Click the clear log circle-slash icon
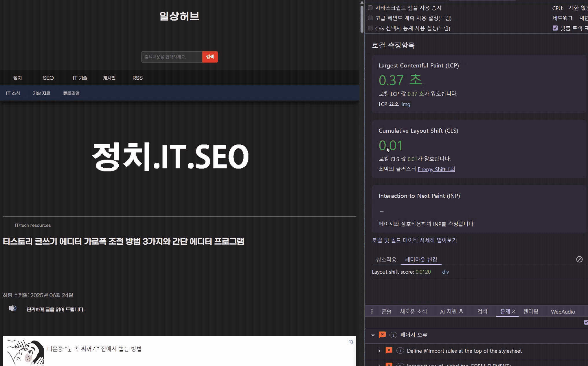 click(579, 259)
